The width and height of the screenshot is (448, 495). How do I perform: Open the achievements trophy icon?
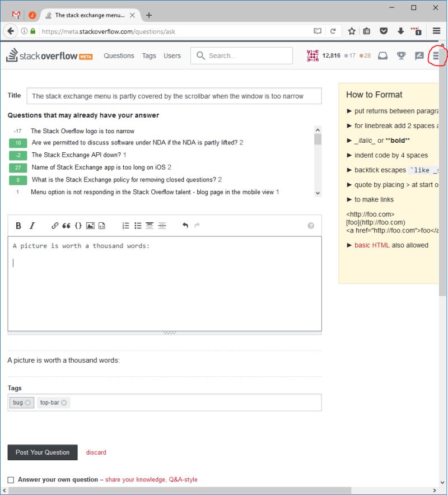coord(400,55)
